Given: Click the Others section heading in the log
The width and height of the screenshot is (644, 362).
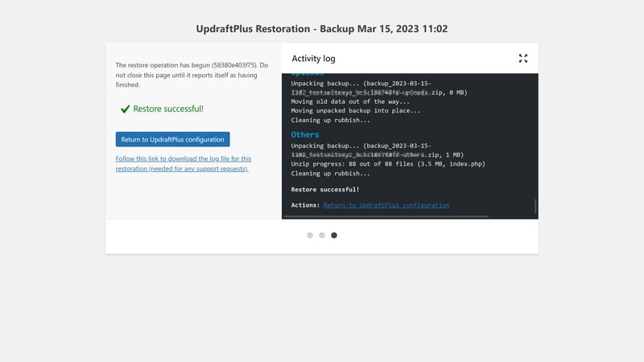Looking at the screenshot, I should (x=305, y=134).
